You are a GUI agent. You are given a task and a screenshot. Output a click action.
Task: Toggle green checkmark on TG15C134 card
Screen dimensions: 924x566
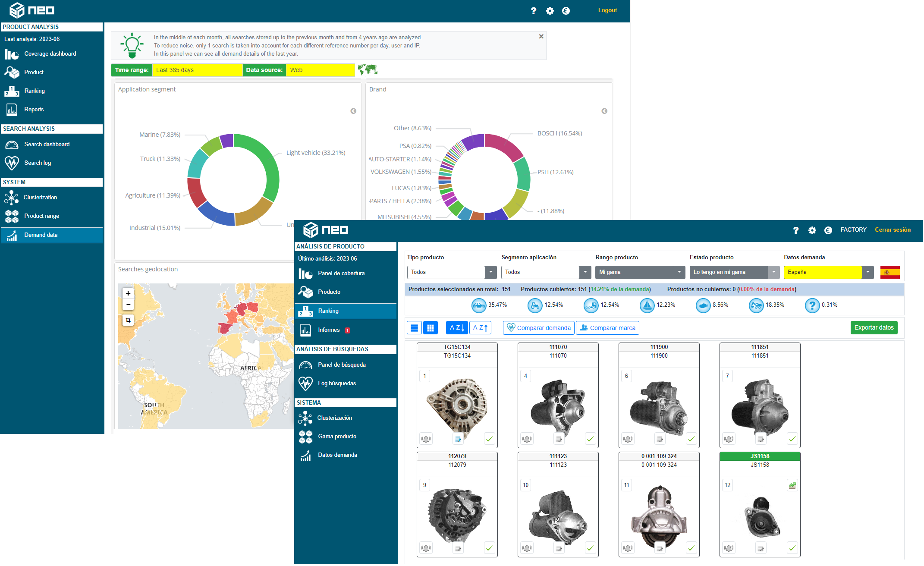(490, 439)
